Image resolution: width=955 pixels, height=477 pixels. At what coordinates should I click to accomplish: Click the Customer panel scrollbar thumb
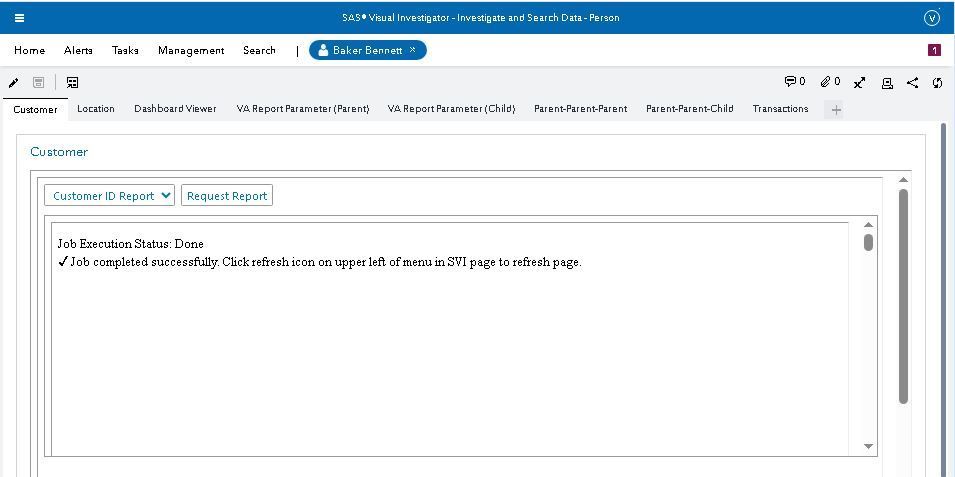click(x=903, y=296)
